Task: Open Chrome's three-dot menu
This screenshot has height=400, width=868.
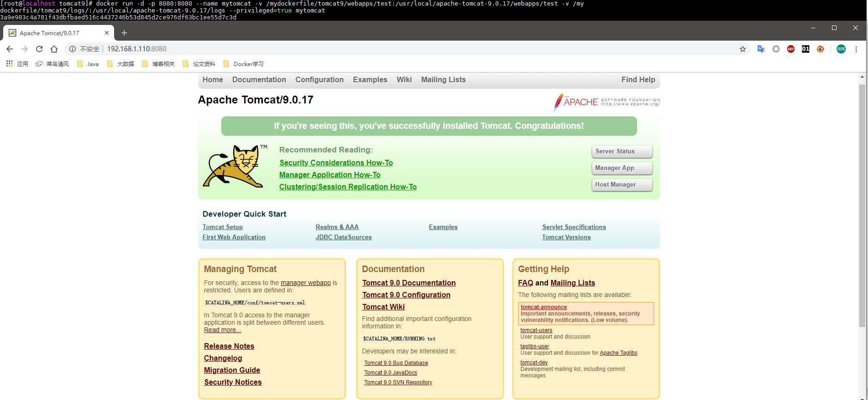Action: pos(856,49)
